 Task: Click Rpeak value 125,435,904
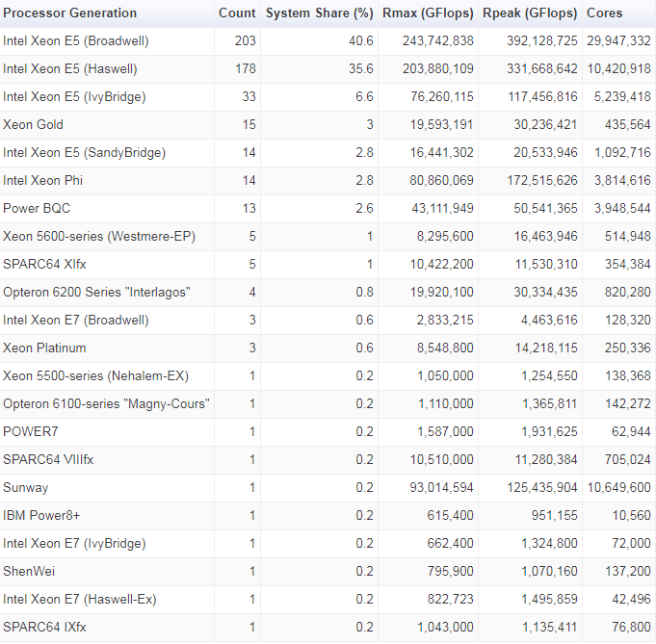[x=542, y=488]
